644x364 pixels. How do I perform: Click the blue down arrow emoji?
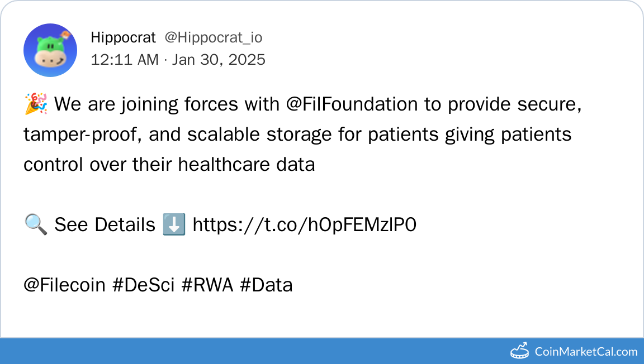point(174,225)
